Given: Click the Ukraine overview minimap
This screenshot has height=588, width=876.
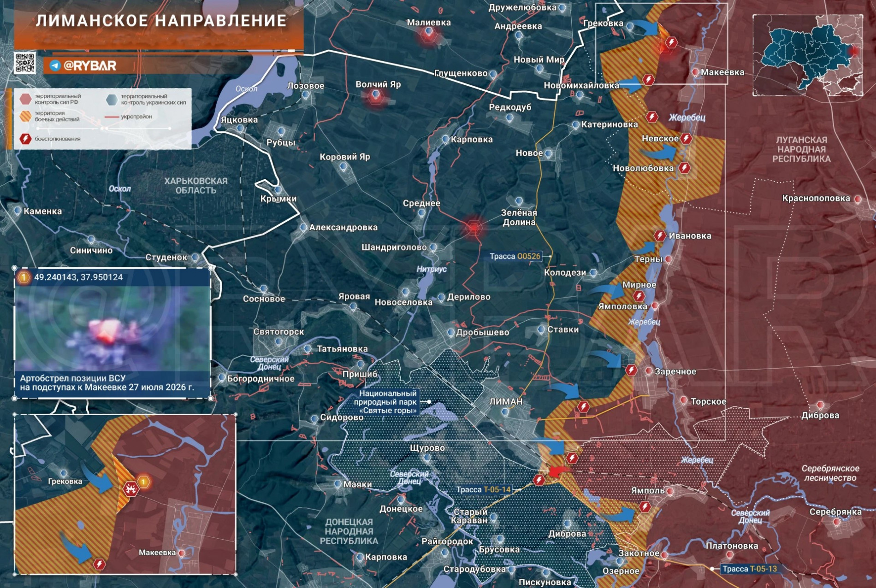Looking at the screenshot, I should [808, 55].
